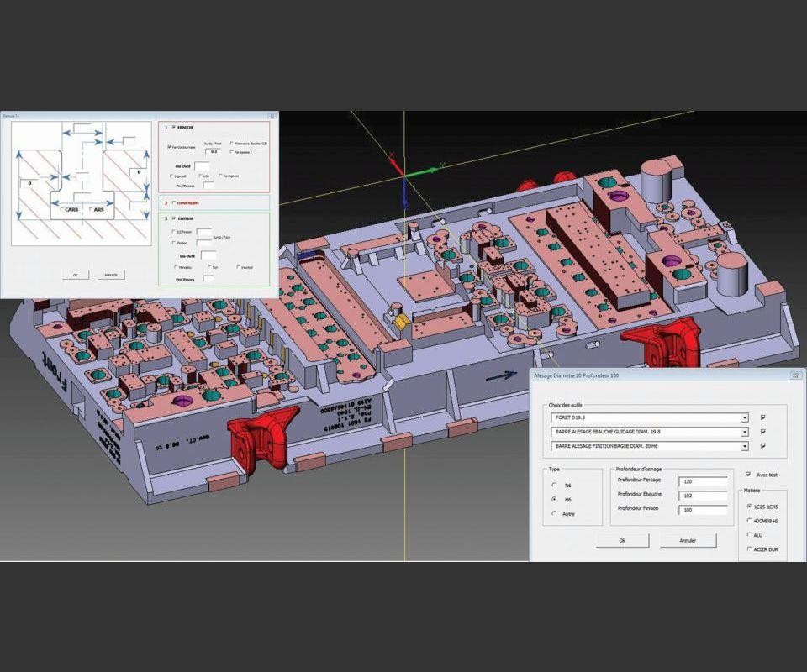Pick the ACIER DUR material option

[x=749, y=549]
